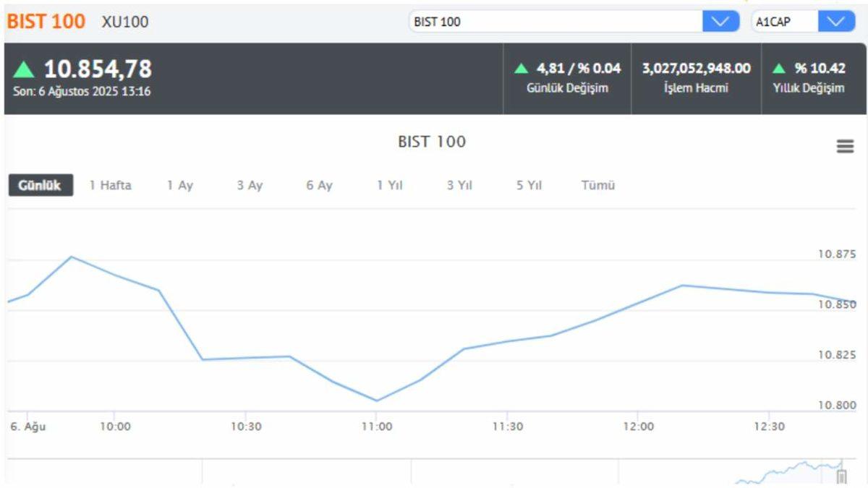Click the green up-arrow beside 10.854,78
The image size is (868, 488).
pos(24,69)
